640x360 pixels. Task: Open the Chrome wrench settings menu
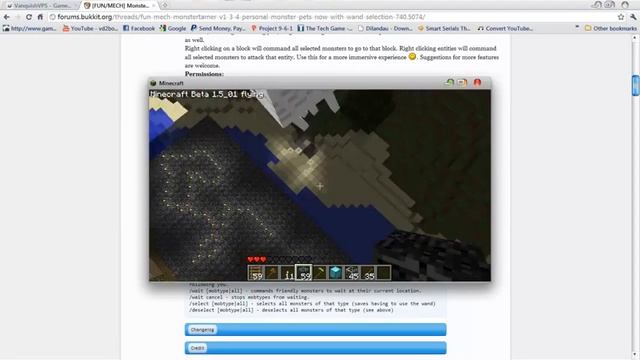tap(633, 17)
